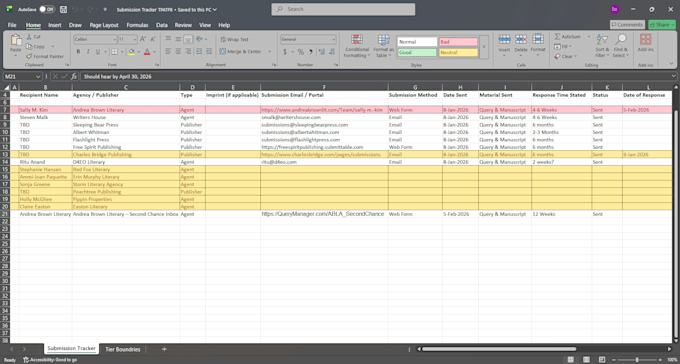Screen dimensions: 680x364
Task: Click the Orientation text-angle icon
Action: click(199, 39)
